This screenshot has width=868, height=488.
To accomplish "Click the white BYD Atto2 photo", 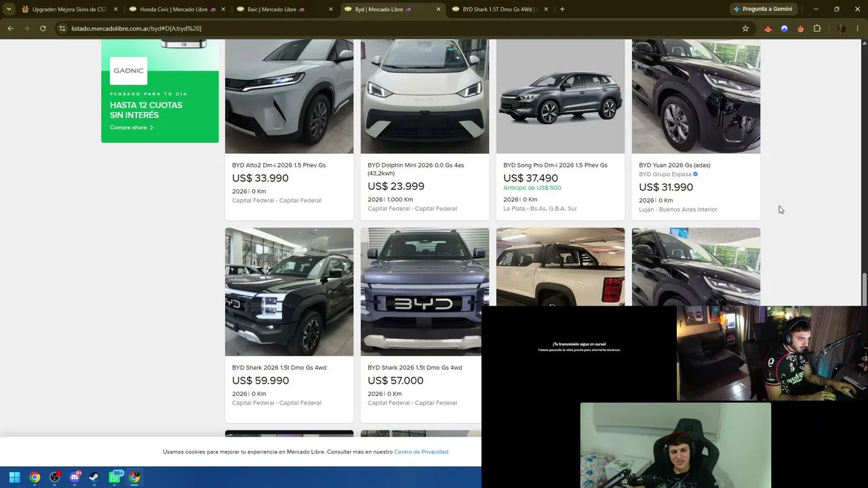I will click(289, 96).
